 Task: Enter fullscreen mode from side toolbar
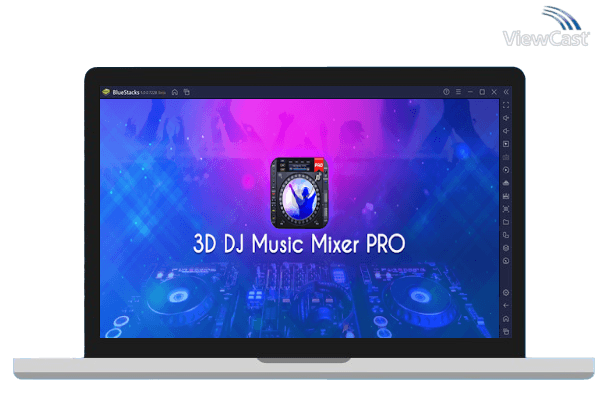coord(506,105)
